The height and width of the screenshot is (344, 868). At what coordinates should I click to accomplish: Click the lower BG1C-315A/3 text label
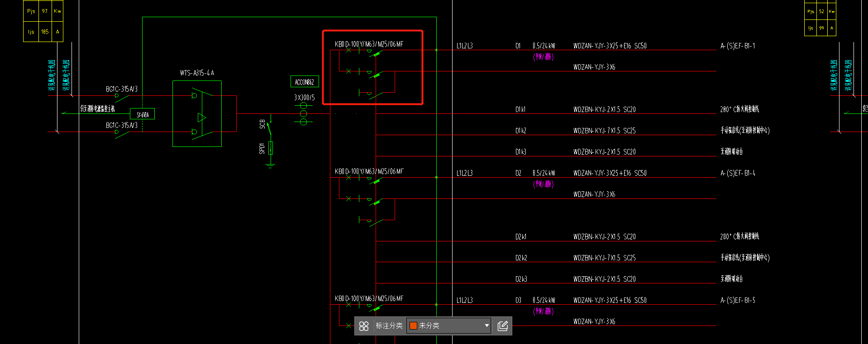click(122, 125)
